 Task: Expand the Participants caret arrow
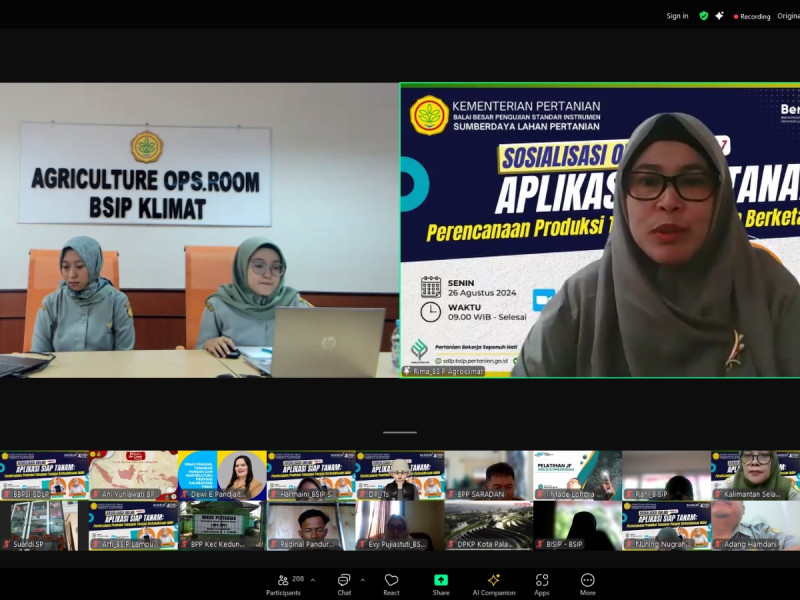(312, 580)
